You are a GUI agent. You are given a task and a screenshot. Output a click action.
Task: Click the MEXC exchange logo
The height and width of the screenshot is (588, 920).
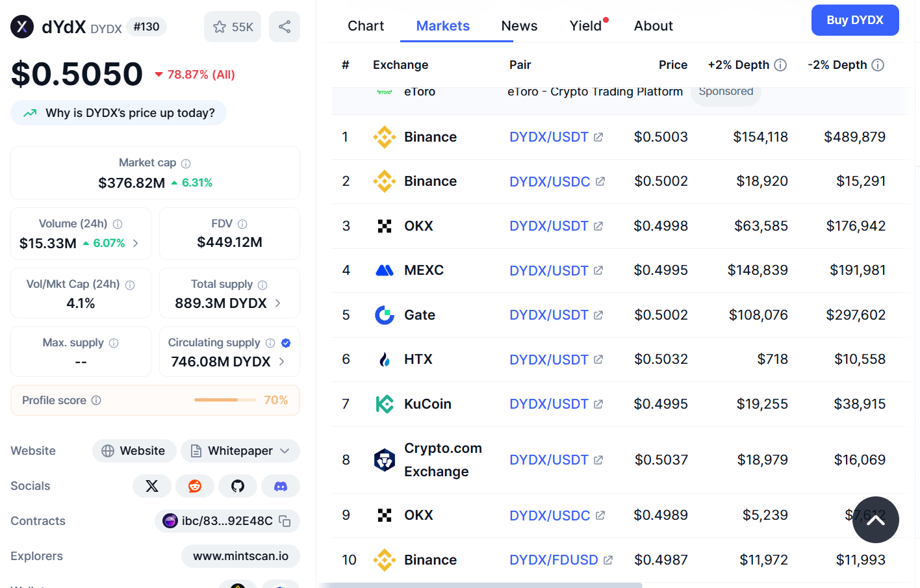point(385,270)
